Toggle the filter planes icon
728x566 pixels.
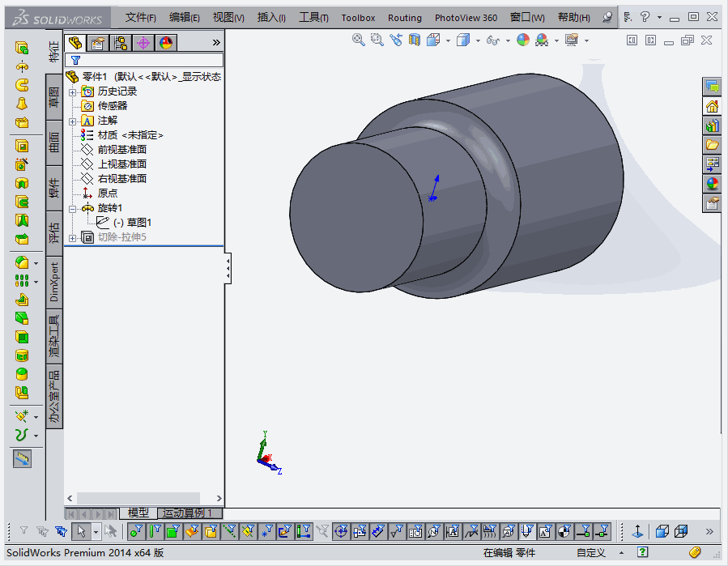[248, 531]
